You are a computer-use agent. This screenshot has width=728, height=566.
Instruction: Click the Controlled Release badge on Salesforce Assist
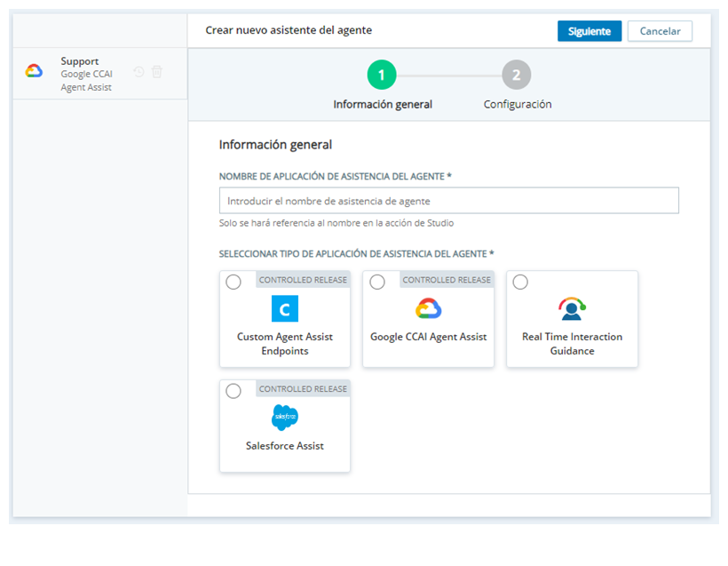303,389
